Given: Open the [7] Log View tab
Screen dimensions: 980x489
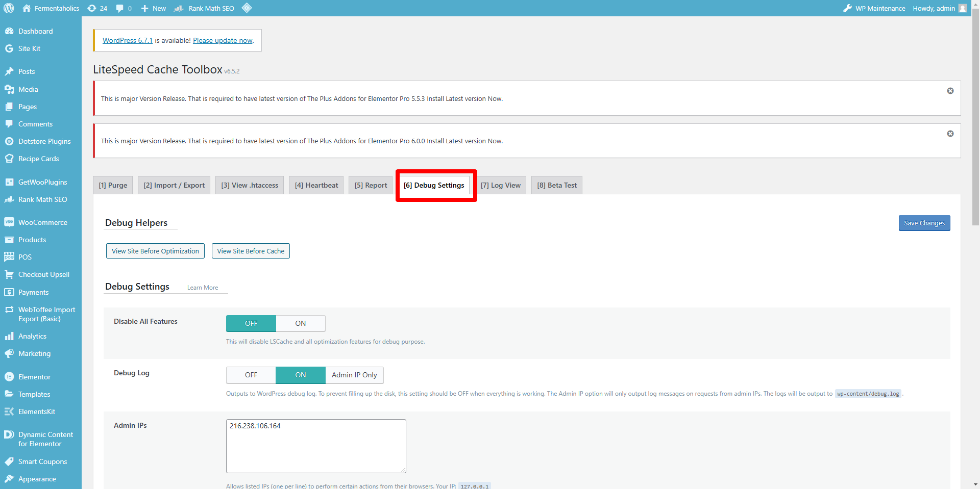Looking at the screenshot, I should click(501, 185).
